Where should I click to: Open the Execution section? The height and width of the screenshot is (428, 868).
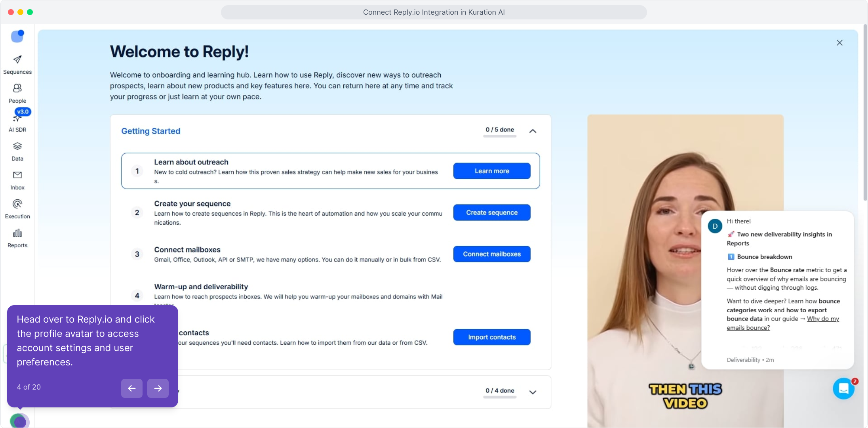click(17, 209)
